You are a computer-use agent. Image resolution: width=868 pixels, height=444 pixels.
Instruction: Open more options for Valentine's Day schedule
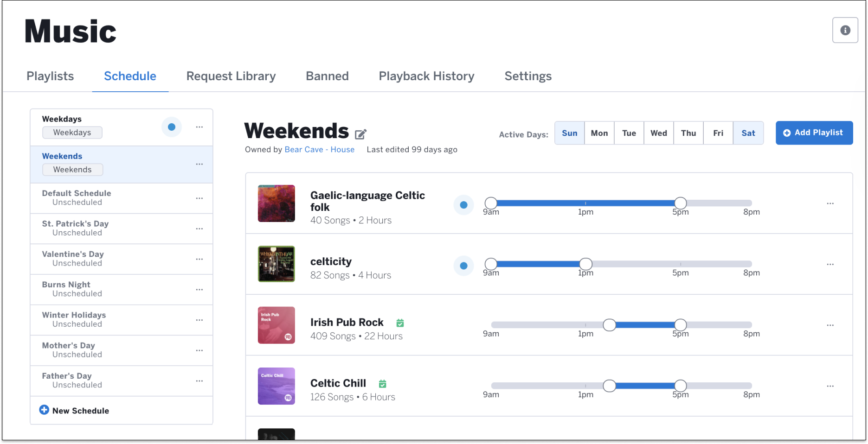coord(199,259)
